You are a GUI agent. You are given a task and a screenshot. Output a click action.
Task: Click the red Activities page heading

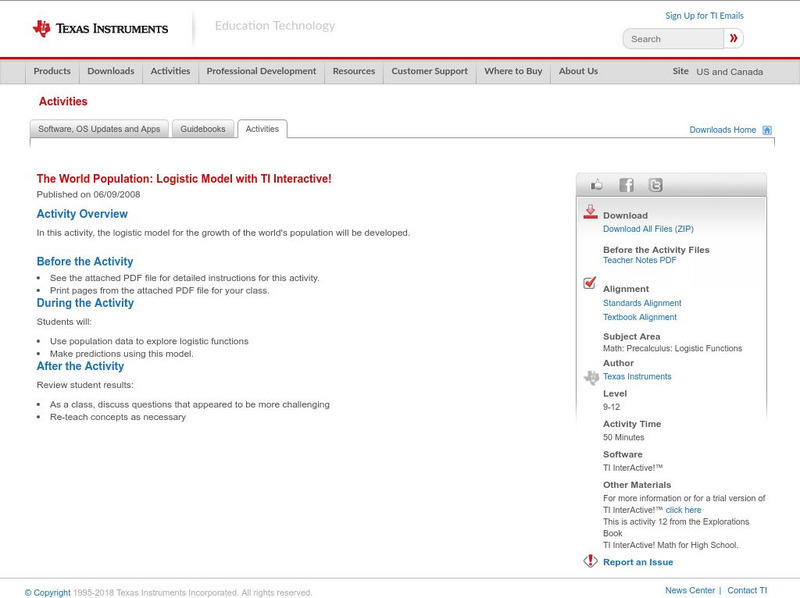[x=63, y=102]
